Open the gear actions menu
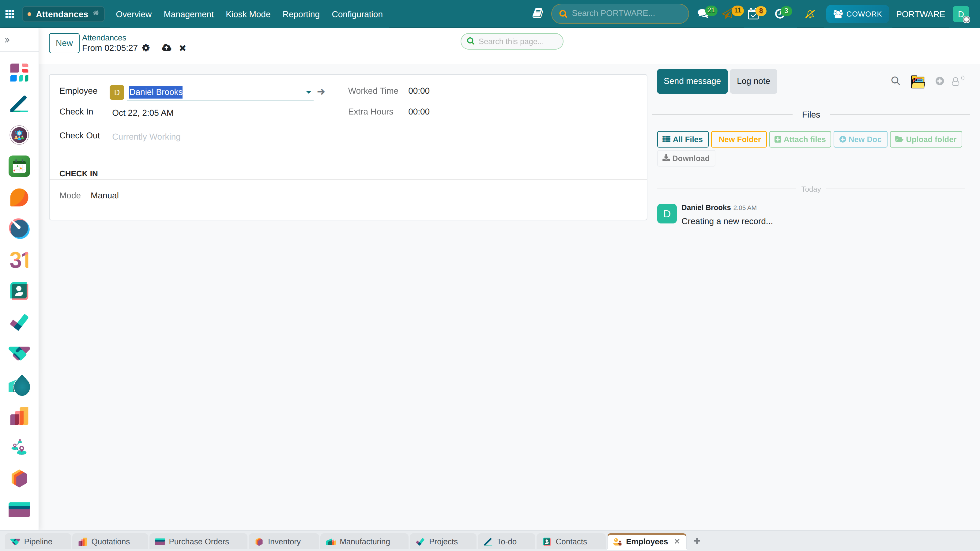The width and height of the screenshot is (980, 551). point(146,48)
